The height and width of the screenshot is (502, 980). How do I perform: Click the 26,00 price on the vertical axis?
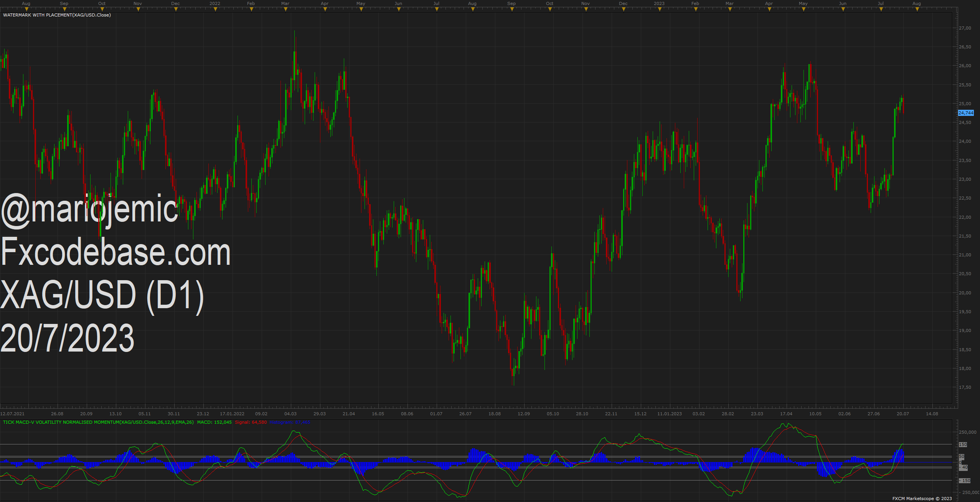click(965, 66)
